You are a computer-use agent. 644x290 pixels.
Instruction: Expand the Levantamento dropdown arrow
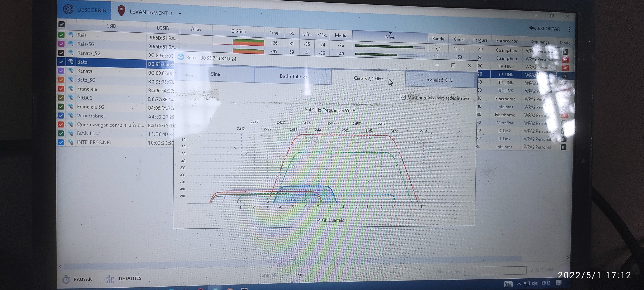point(180,14)
